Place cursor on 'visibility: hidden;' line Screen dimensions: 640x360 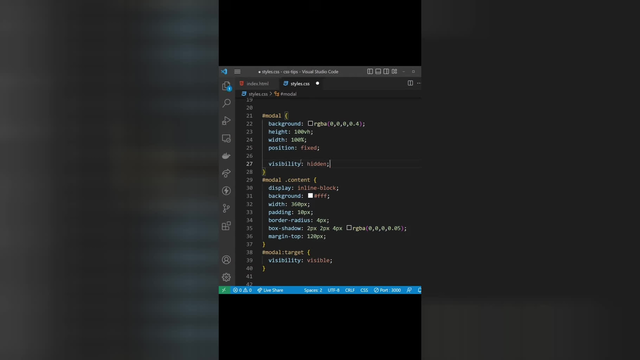point(298,164)
